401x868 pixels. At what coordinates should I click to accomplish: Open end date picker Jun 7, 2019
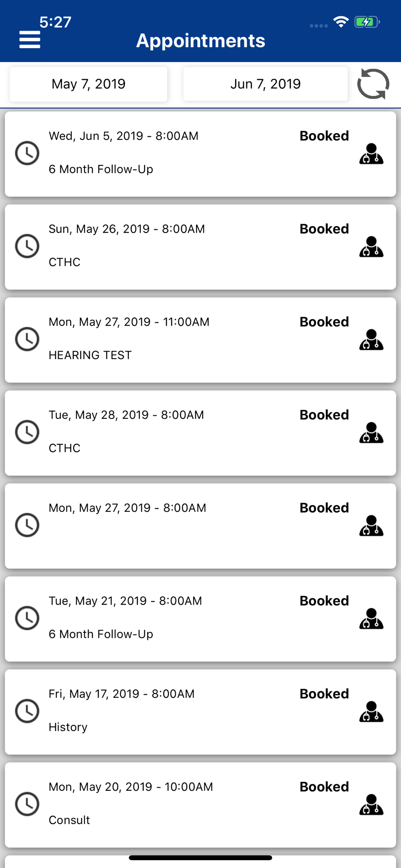[x=265, y=84]
